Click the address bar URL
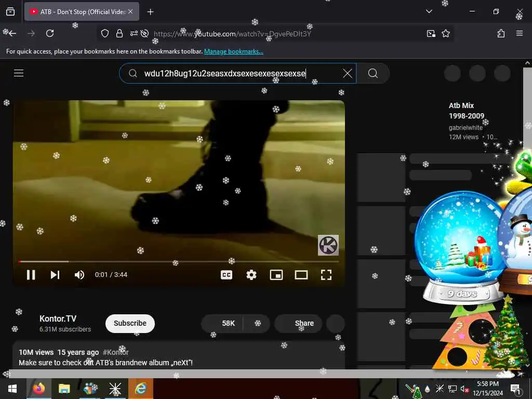Screen dimensions: 532x399 click(x=232, y=34)
